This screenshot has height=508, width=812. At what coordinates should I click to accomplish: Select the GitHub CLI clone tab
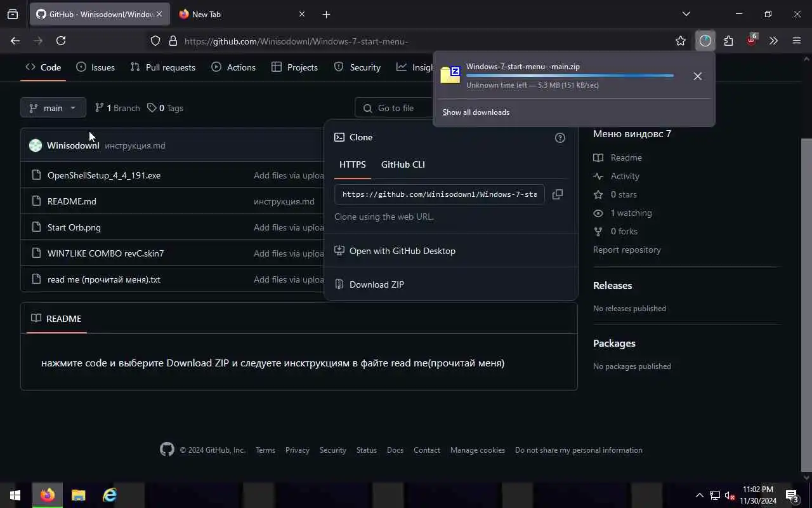pyautogui.click(x=403, y=164)
